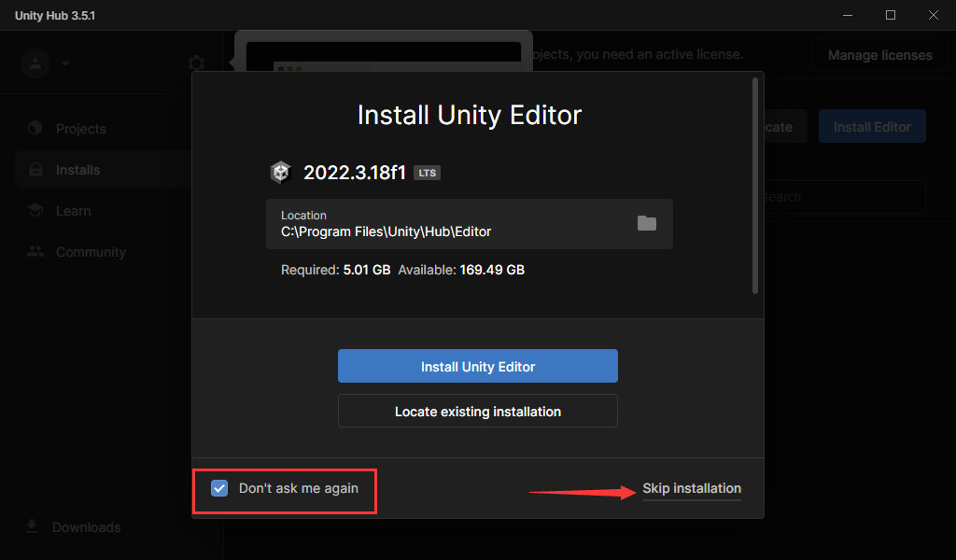The image size is (956, 560).
Task: Skip installation via the link
Action: click(x=691, y=488)
